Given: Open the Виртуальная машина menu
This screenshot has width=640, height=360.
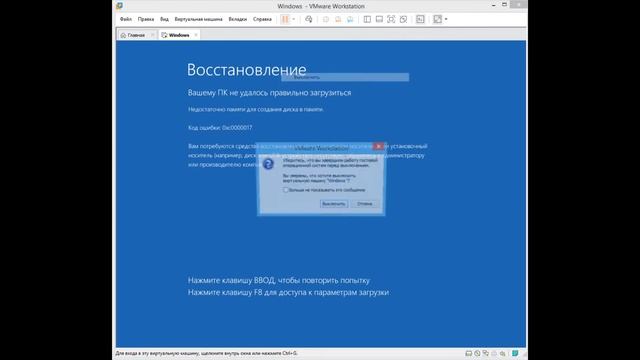Looking at the screenshot, I should click(x=198, y=19).
